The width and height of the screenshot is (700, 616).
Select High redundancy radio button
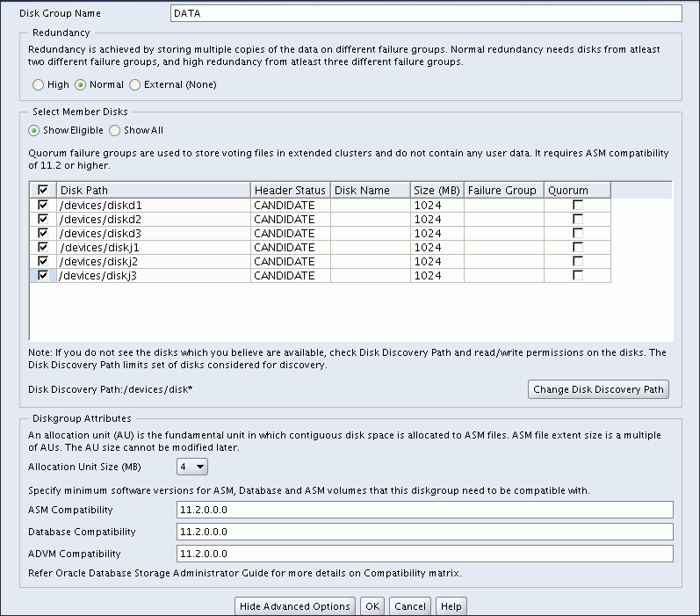[38, 84]
